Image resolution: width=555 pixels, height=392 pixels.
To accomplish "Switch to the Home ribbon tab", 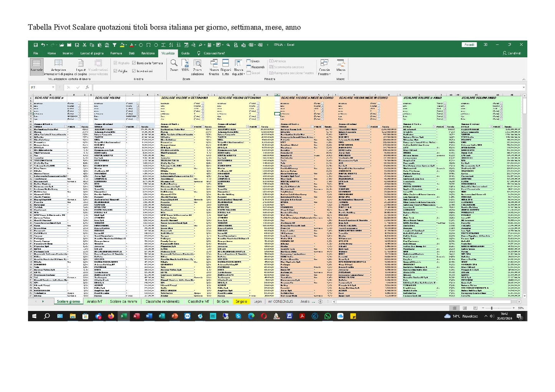I will pos(51,53).
